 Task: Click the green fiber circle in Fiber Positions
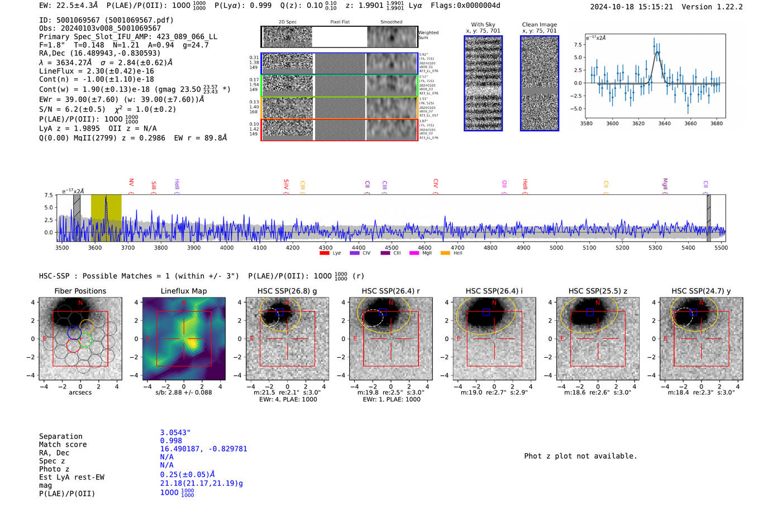pos(85,339)
